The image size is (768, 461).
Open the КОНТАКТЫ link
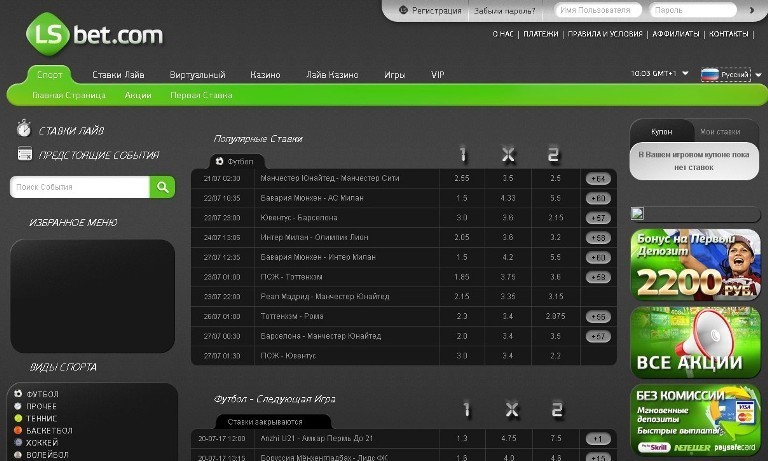pyautogui.click(x=729, y=34)
